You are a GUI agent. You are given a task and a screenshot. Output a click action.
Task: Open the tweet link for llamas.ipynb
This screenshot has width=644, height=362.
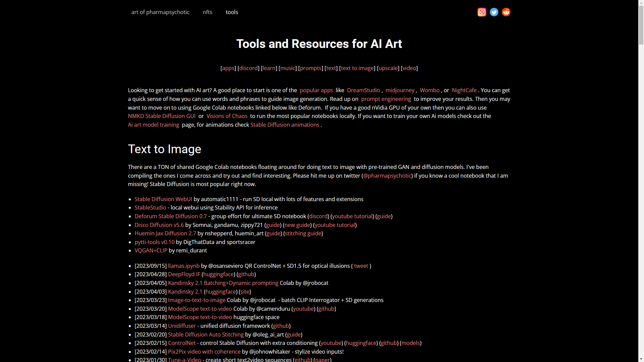361,266
